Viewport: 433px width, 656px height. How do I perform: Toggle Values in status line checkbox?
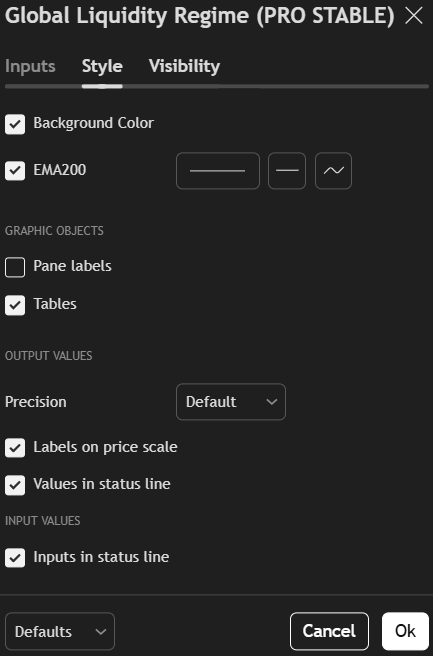coord(15,485)
